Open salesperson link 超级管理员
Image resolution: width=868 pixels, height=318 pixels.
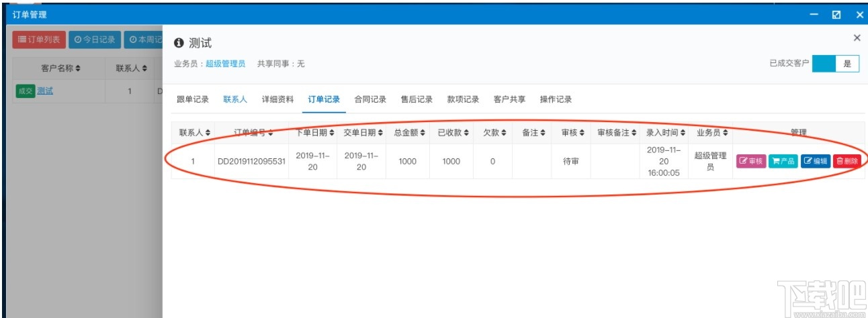[225, 64]
